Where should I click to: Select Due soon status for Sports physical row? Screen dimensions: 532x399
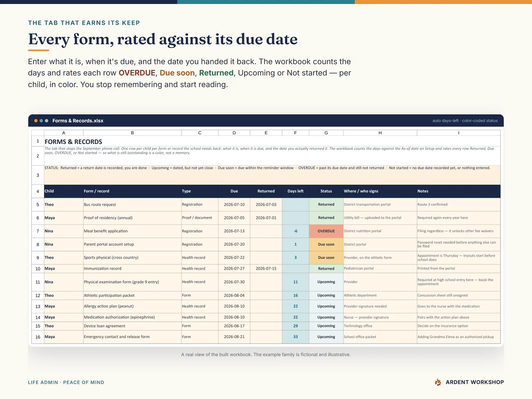coord(326,258)
